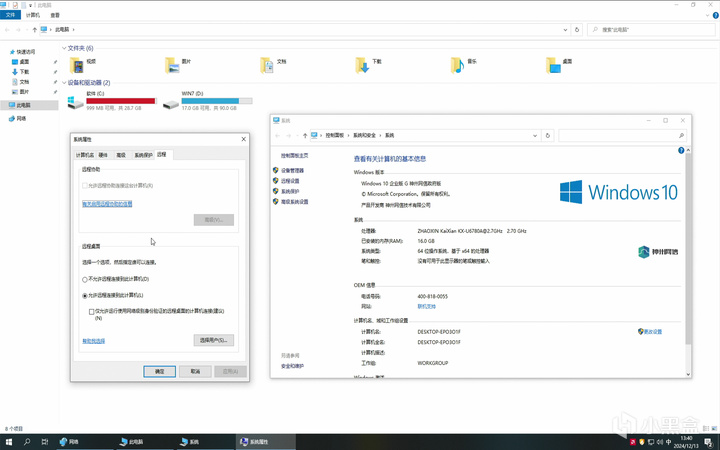Toggle the network level authentication checkbox

(x=91, y=312)
